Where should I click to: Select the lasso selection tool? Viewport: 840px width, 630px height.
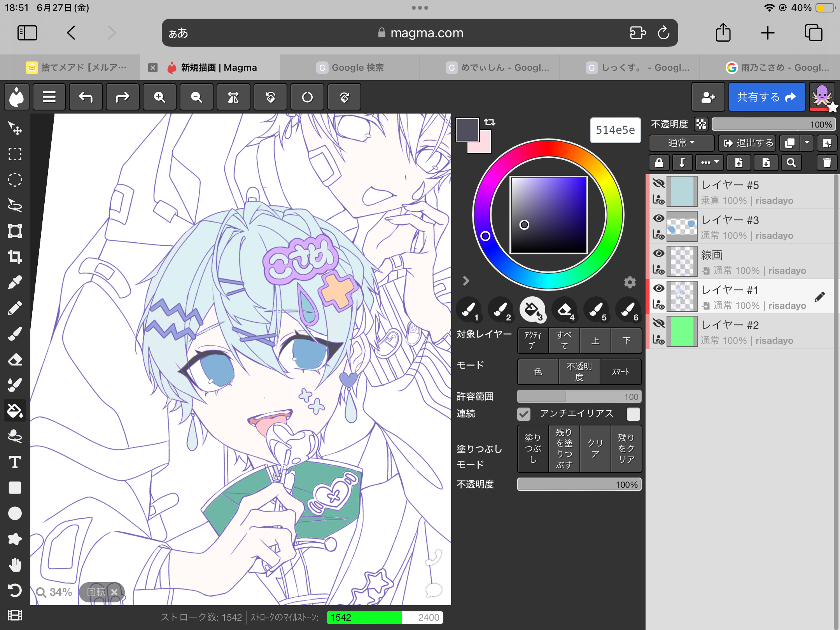tap(15, 205)
